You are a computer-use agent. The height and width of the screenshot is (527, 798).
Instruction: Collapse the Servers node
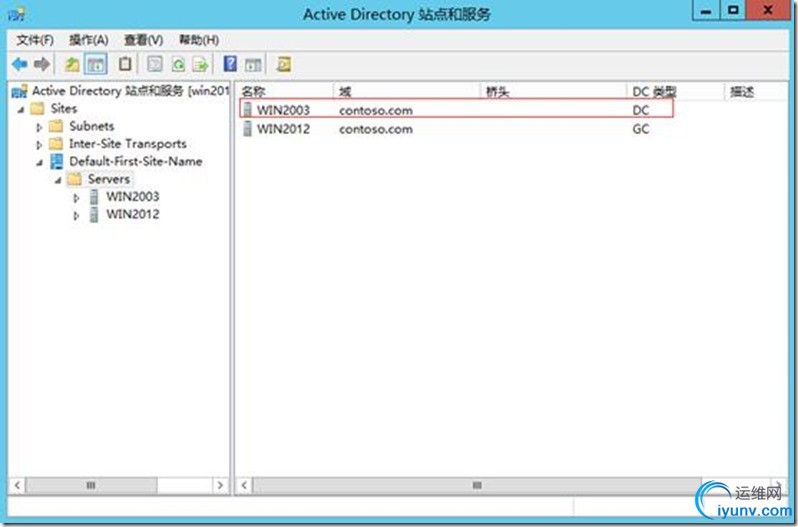click(58, 180)
